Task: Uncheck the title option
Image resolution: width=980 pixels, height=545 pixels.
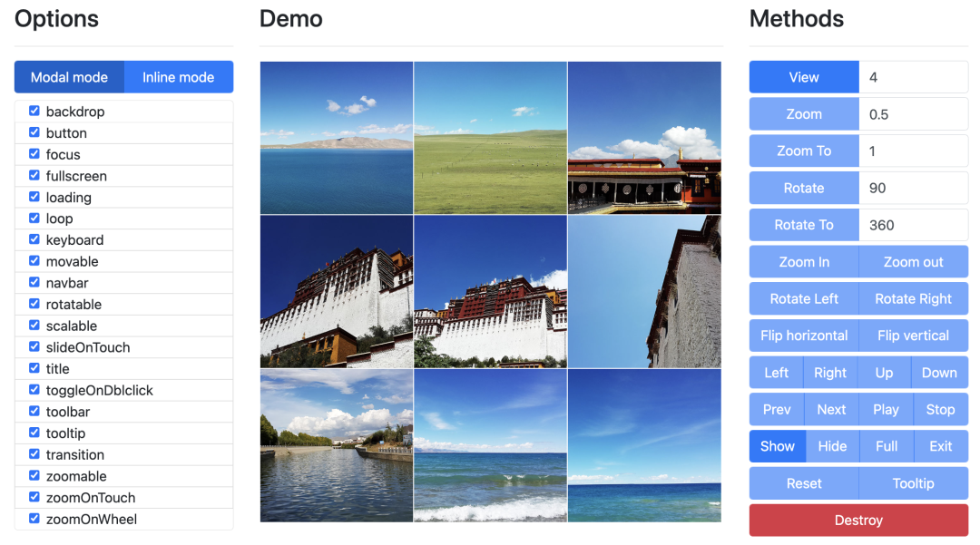Action: 34,368
